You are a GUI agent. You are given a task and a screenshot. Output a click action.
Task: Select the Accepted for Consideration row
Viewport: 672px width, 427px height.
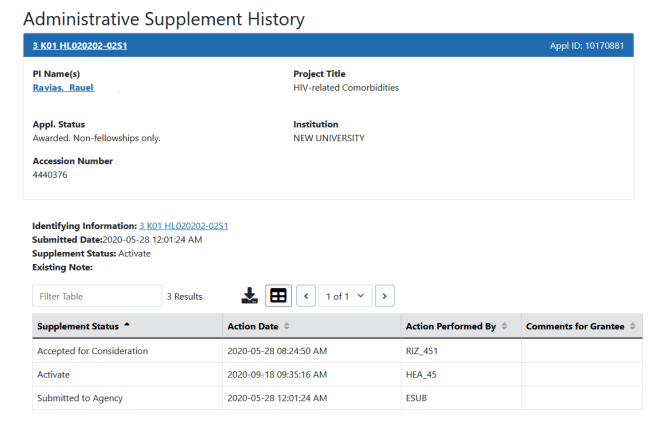click(x=92, y=351)
